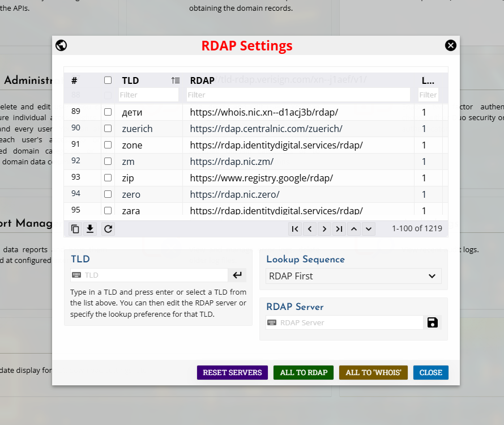Screen dimensions: 504x425
Task: Click the All To 'WHOIS' button
Action: pos(373,372)
